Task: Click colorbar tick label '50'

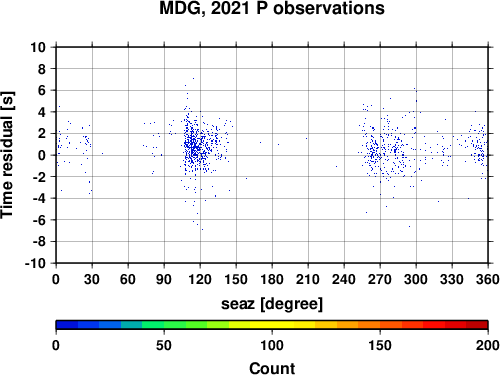Action: pos(164,345)
